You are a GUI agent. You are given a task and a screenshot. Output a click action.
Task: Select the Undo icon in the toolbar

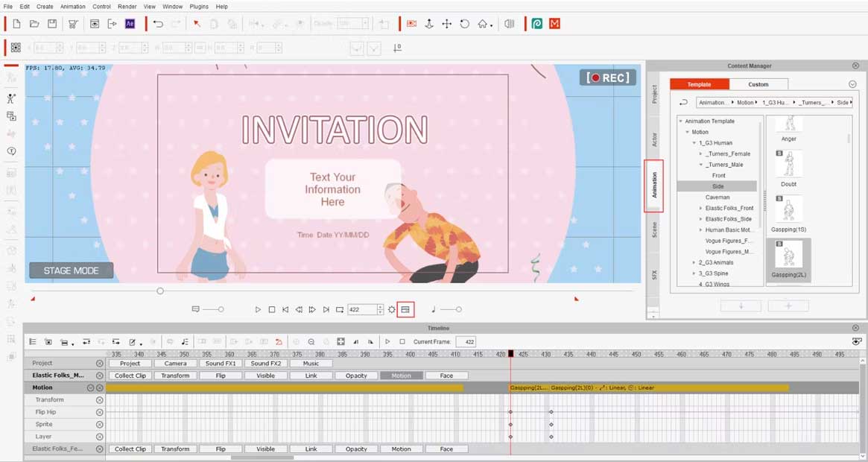click(x=157, y=24)
